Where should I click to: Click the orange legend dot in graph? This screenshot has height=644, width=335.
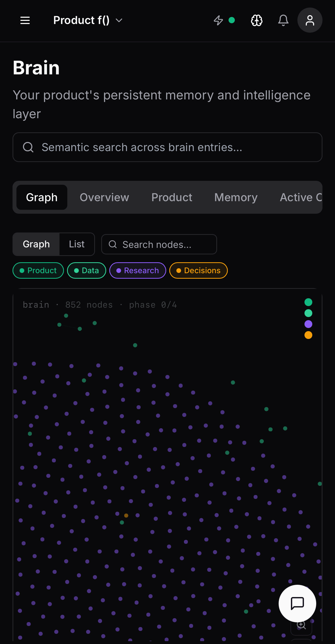click(x=308, y=335)
